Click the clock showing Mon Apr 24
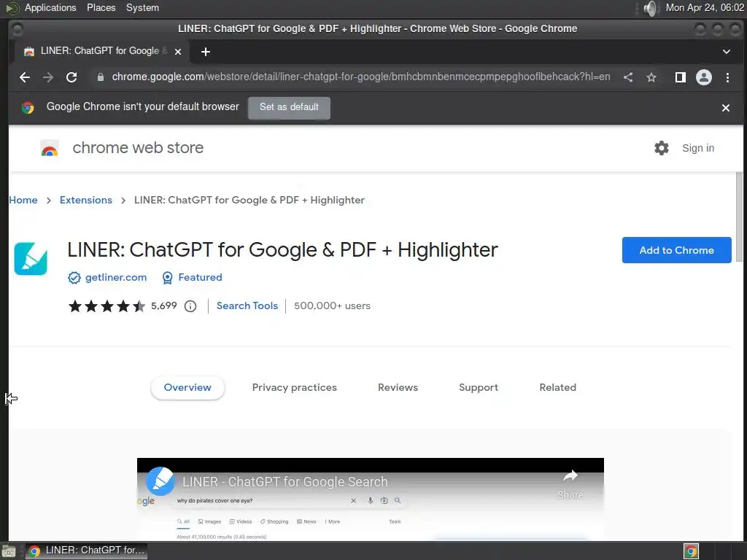The width and height of the screenshot is (747, 560). pyautogui.click(x=705, y=7)
